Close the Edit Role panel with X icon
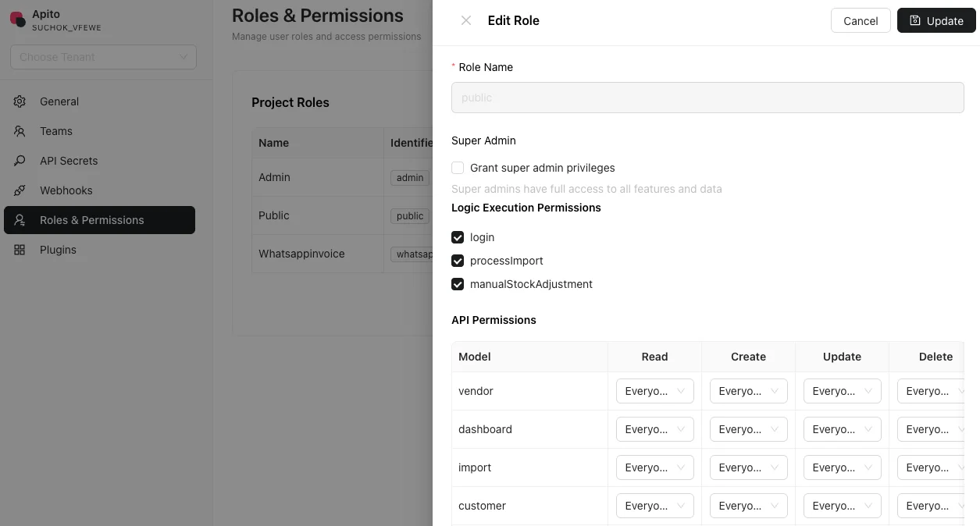The image size is (980, 526). pyautogui.click(x=466, y=20)
